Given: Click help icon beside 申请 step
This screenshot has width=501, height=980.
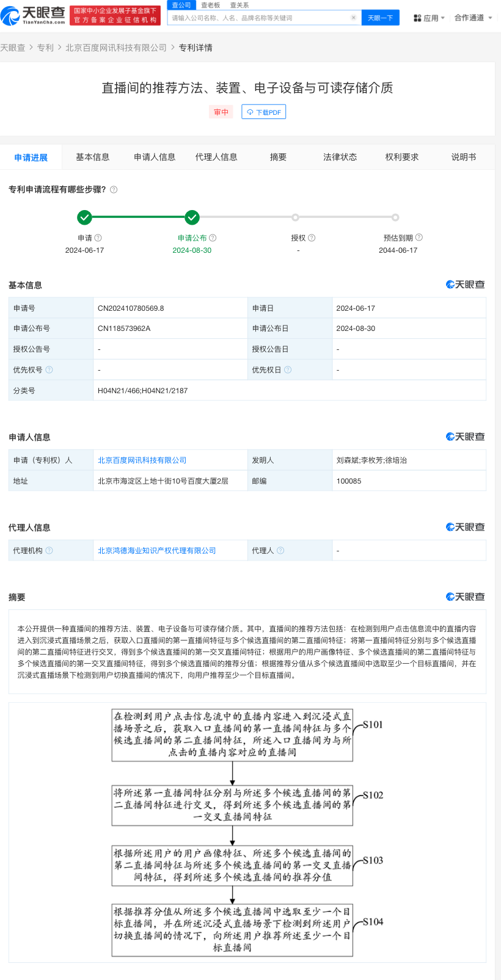Looking at the screenshot, I should click(98, 238).
